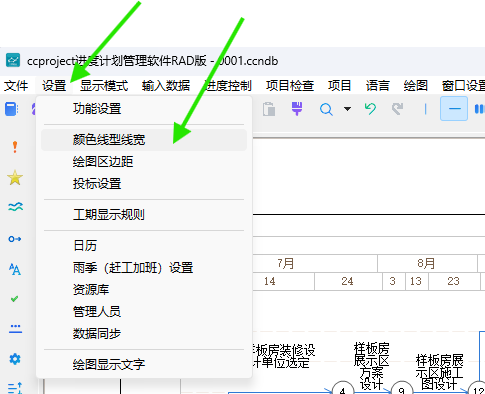Open the 文件 menu
485x394 pixels.
tap(16, 86)
